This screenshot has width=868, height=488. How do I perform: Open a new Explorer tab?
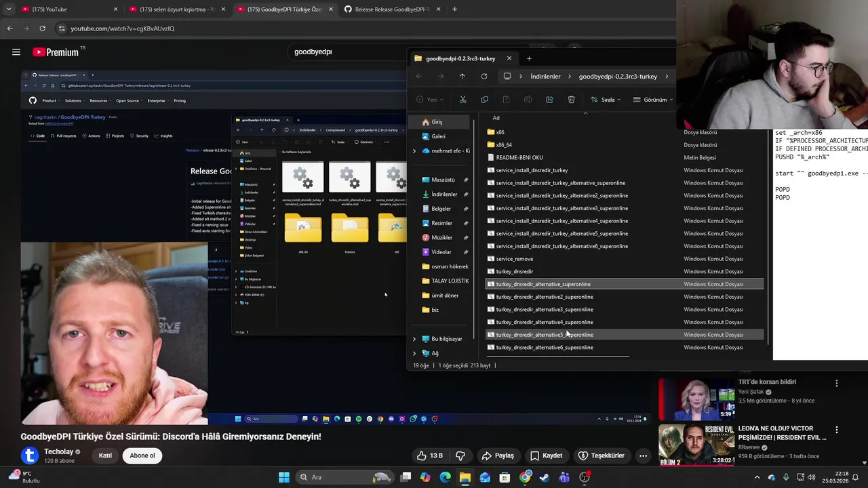coord(529,58)
